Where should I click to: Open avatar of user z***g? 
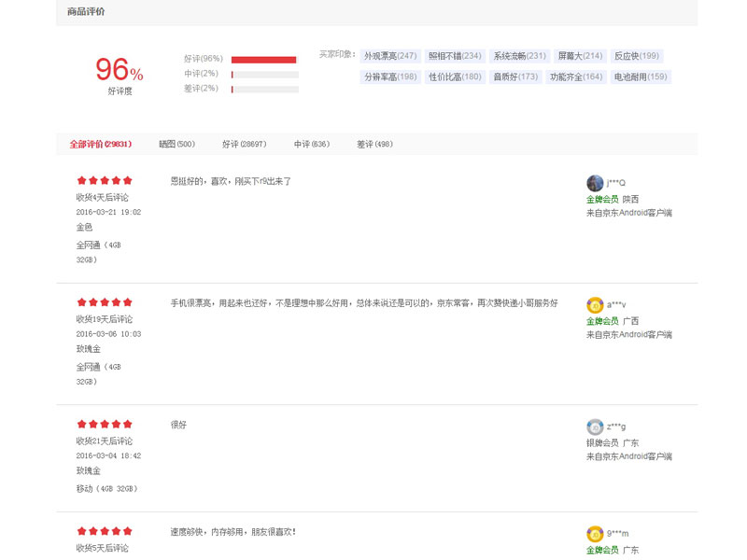pos(595,427)
